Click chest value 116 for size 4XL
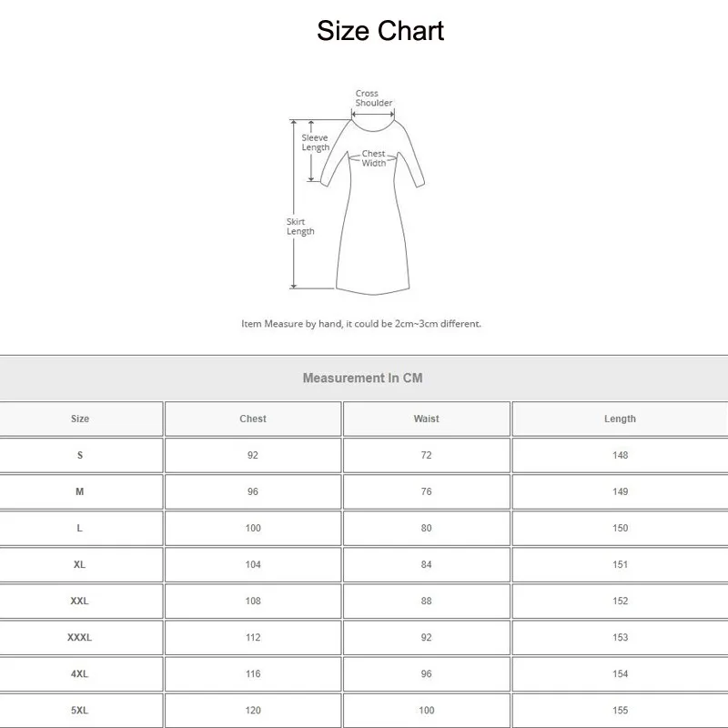Viewport: 728px width, 728px height. 253,673
